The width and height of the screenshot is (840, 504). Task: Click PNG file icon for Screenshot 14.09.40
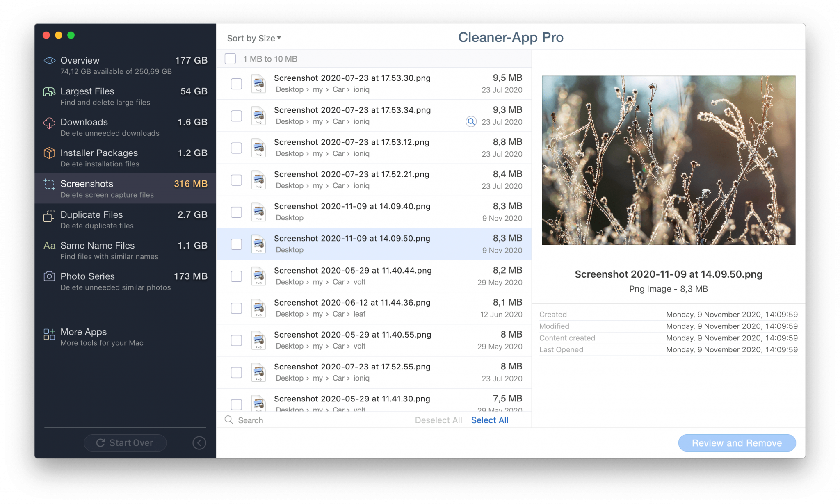[258, 212]
